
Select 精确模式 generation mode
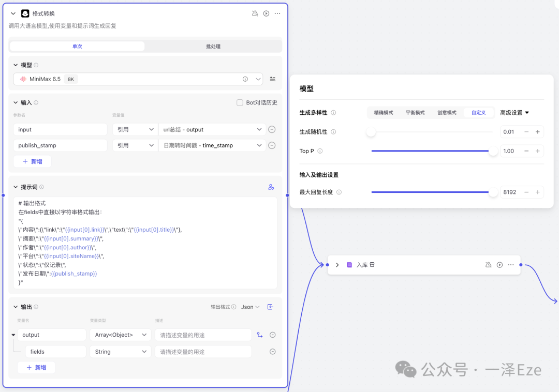coord(384,113)
